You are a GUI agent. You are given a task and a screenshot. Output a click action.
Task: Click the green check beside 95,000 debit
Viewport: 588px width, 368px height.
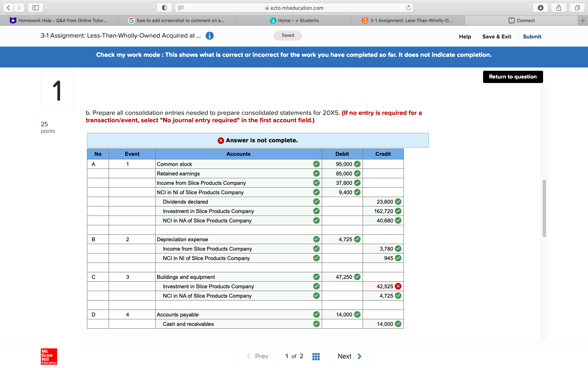(x=357, y=164)
